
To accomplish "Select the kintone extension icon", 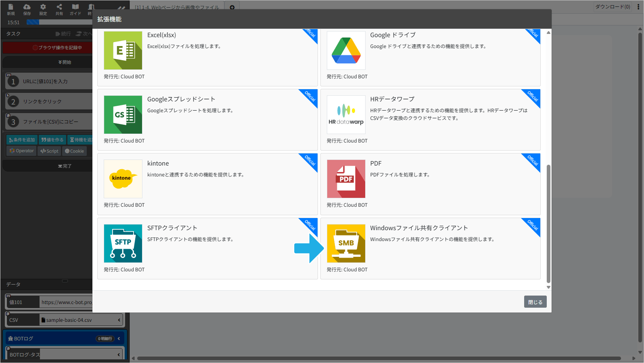I will click(x=123, y=179).
